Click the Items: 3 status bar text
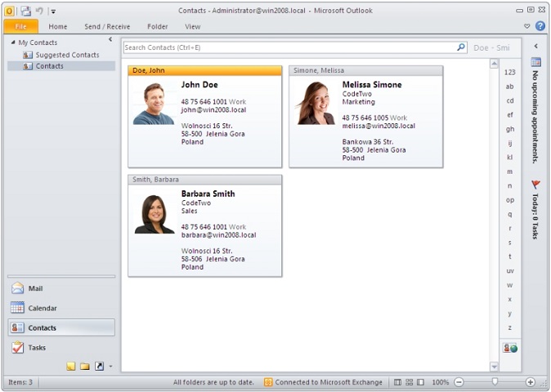 click(x=20, y=382)
